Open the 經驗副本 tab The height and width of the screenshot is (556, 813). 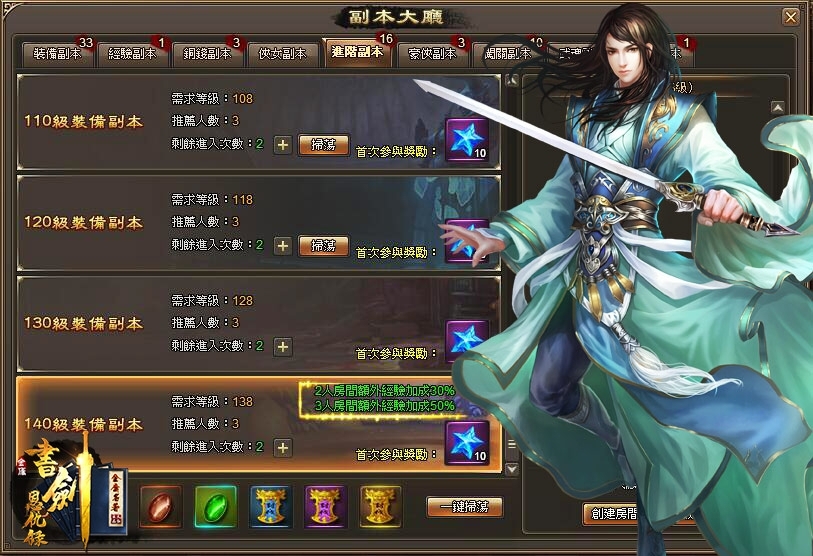pos(132,54)
